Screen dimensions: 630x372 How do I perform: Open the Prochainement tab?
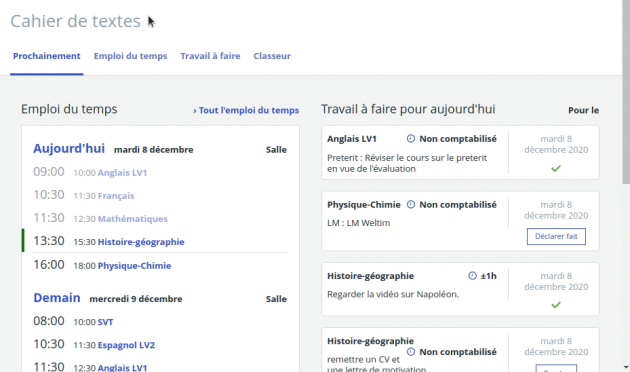(47, 56)
